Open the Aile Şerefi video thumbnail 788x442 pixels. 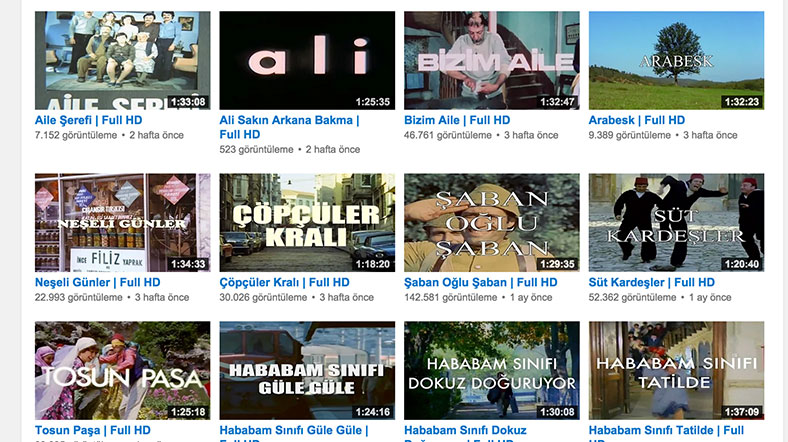point(123,60)
